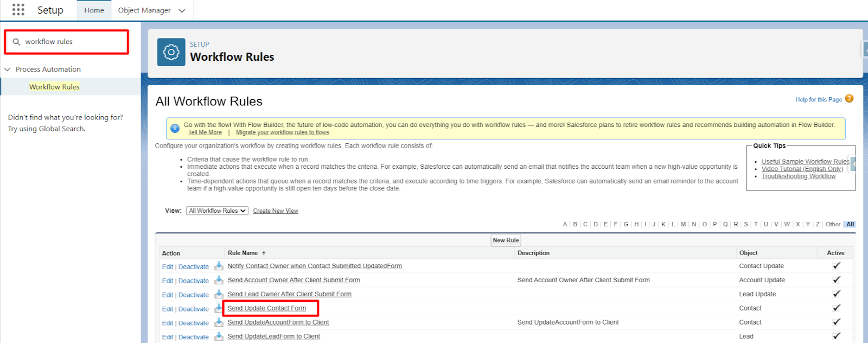Collapse the Process Automation section
The image size is (868, 343).
(8, 69)
